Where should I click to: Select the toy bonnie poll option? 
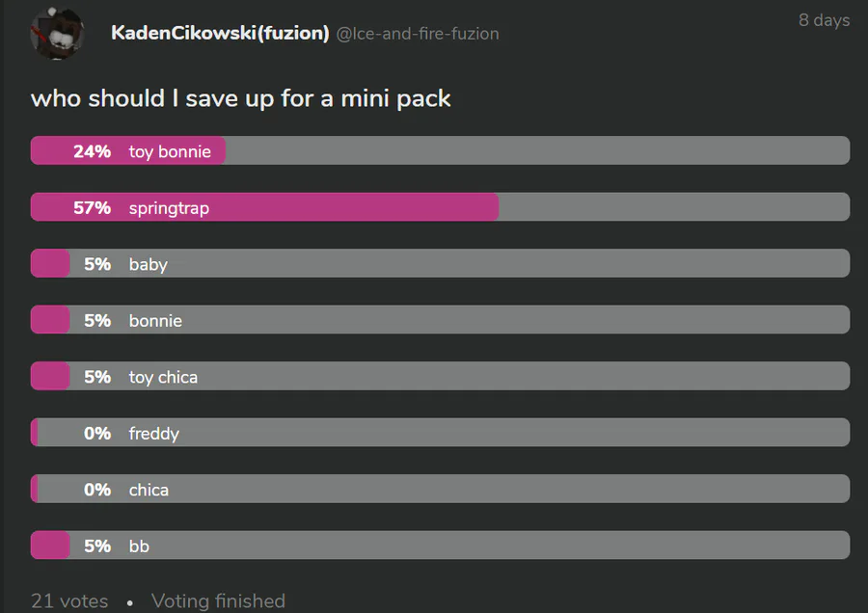(x=440, y=150)
